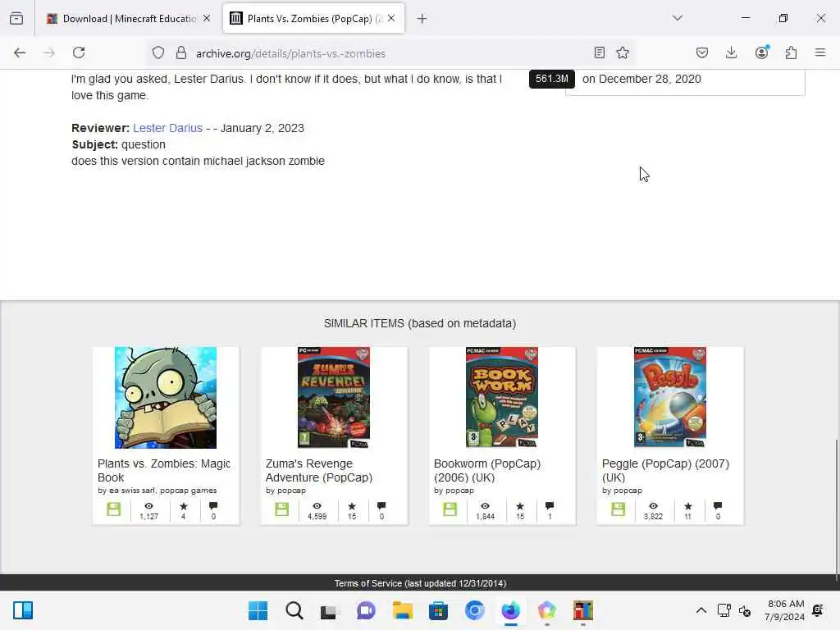Click the muted volume tray icon
Screen dimensions: 840x630
[745, 610]
